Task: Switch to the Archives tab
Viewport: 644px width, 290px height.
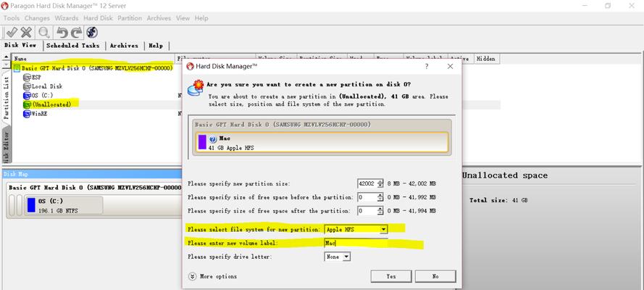Action: pos(124,46)
